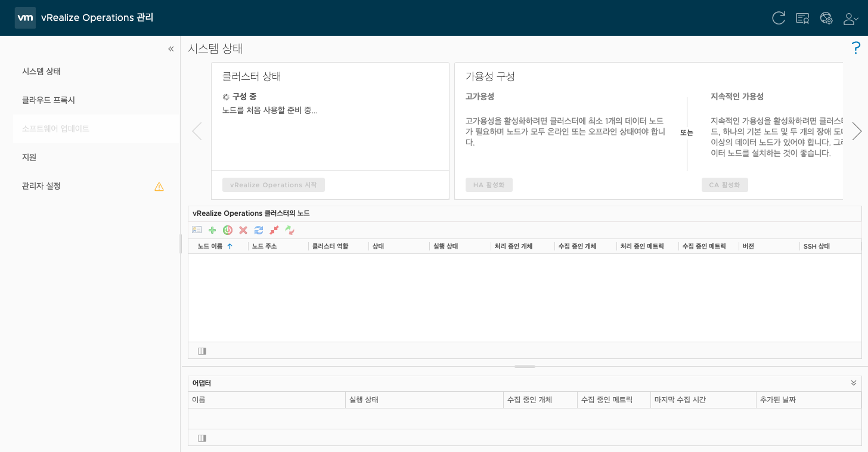Screen dimensions: 868x452
Task: Click the horizontal splitter handle above 어댑터
Action: (x=525, y=367)
